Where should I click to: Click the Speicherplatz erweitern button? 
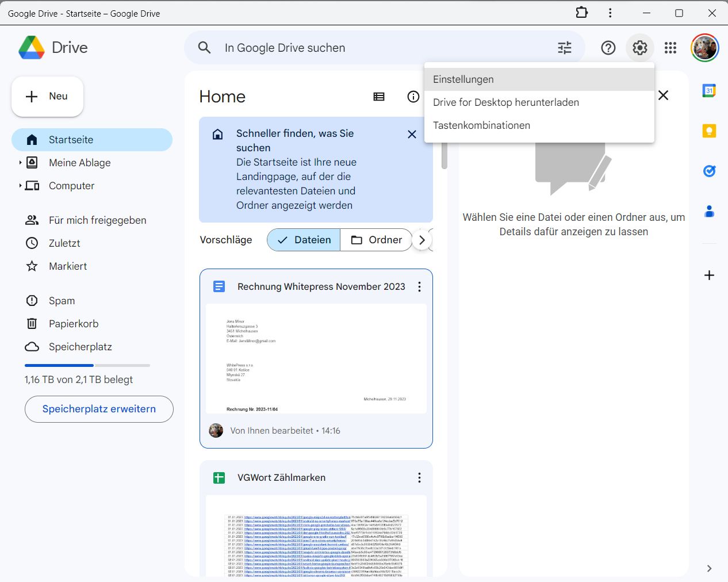click(x=99, y=409)
